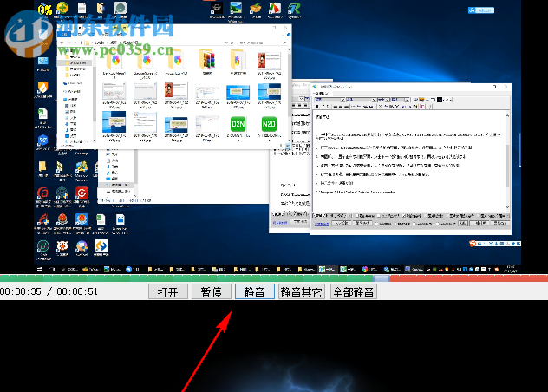The width and height of the screenshot is (548, 392).
Task: Click the black color swatch in the editor toolbar
Action: tap(440, 100)
